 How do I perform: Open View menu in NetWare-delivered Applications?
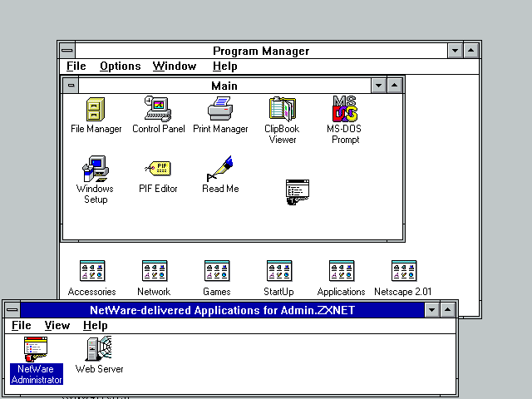pos(57,325)
